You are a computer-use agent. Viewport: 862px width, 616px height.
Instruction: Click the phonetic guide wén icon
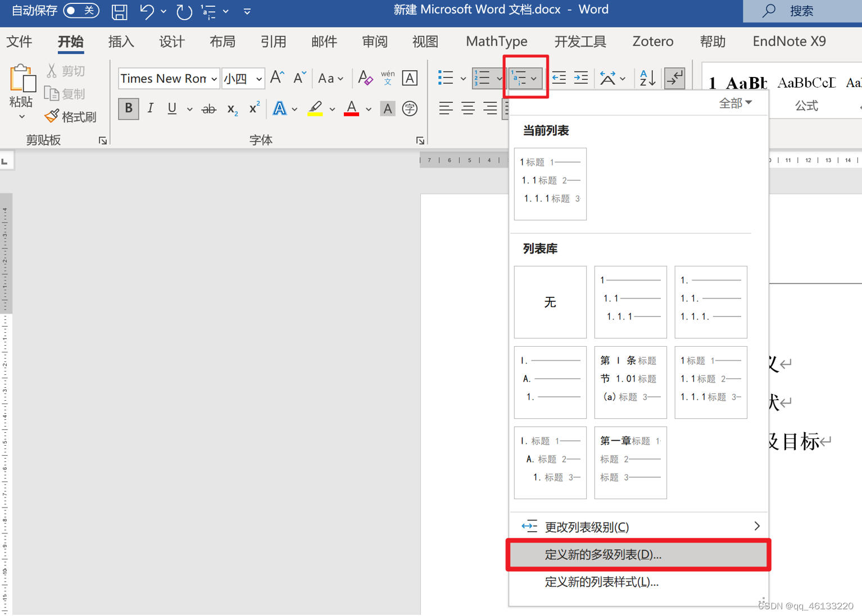point(388,78)
